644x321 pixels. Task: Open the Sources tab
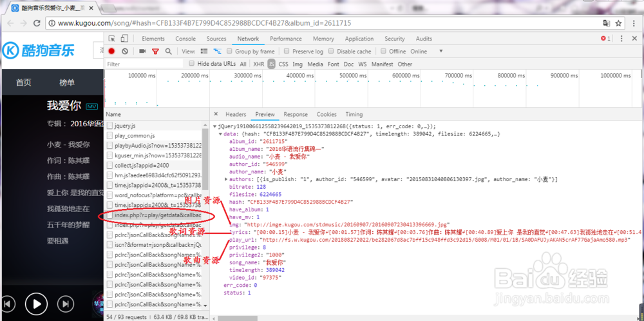coord(216,39)
